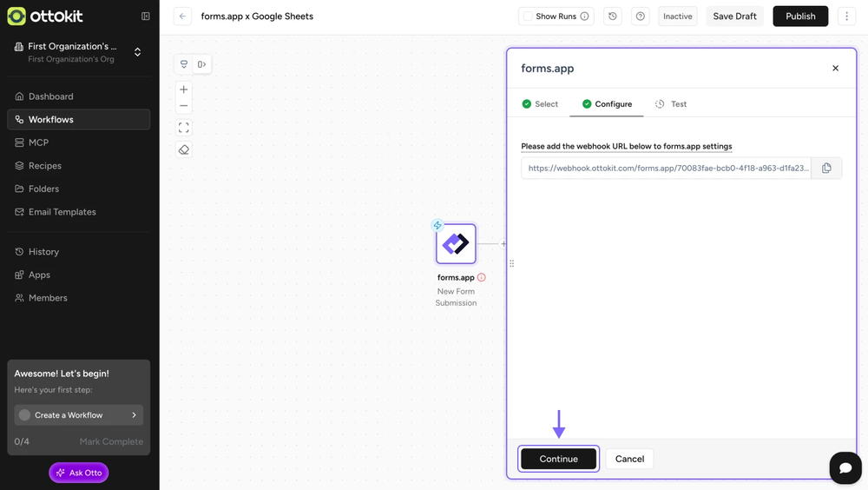Switch to the Select tab

(x=540, y=104)
